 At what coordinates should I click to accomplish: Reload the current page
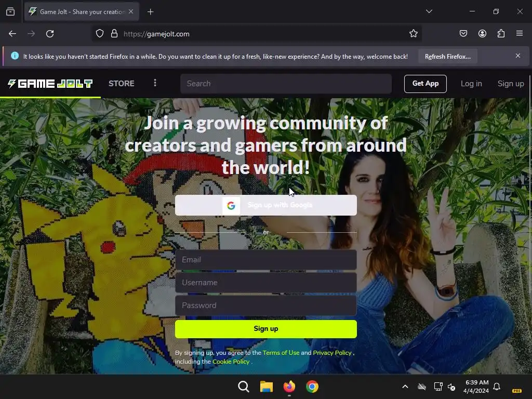pyautogui.click(x=50, y=34)
